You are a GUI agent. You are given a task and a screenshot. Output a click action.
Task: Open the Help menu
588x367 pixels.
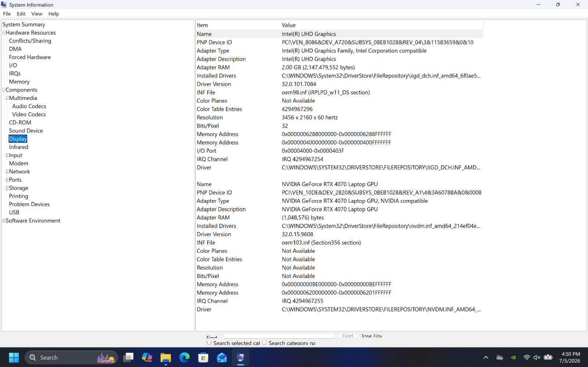(54, 14)
